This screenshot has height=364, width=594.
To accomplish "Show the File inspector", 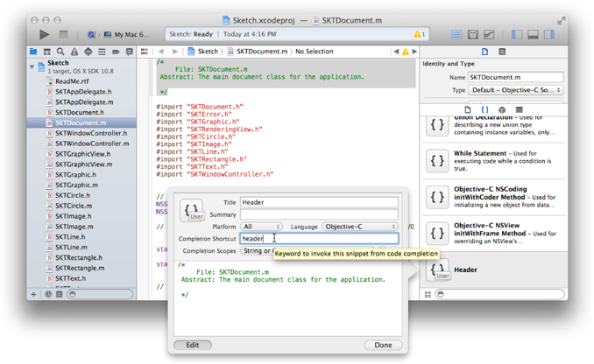I will point(484,52).
